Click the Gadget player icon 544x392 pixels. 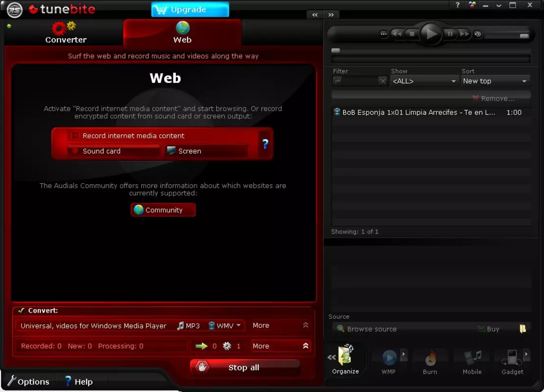(x=512, y=357)
